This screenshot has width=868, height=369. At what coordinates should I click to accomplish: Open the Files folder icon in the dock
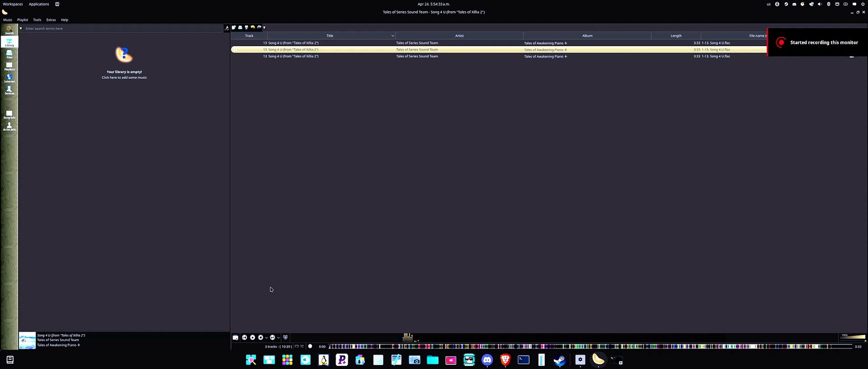[x=432, y=360]
